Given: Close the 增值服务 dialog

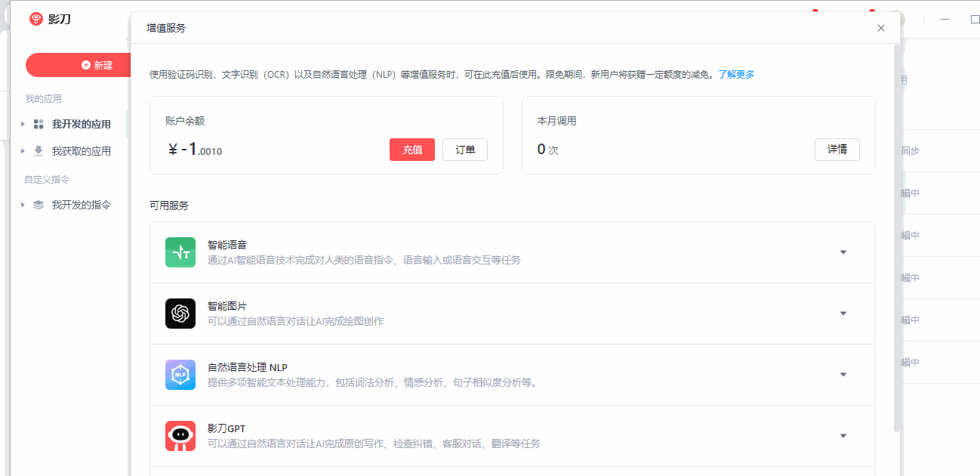Looking at the screenshot, I should [880, 28].
